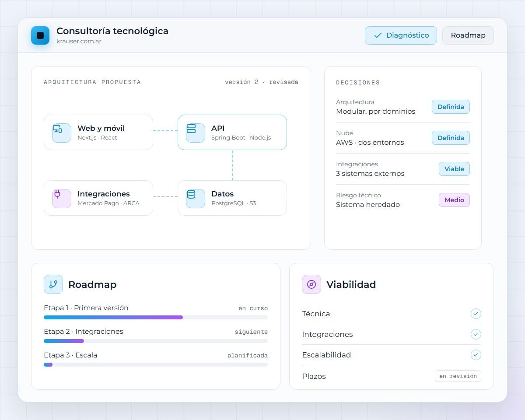
Task: Click the Definida badge for Arquitectura
Action: pos(451,107)
